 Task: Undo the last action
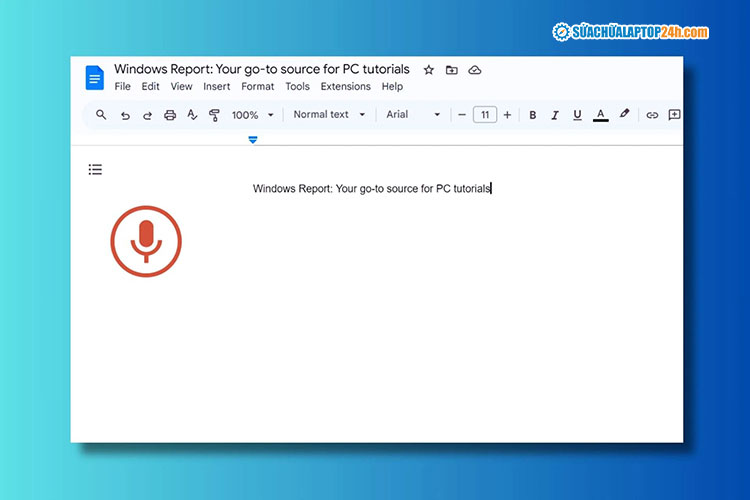tap(125, 115)
